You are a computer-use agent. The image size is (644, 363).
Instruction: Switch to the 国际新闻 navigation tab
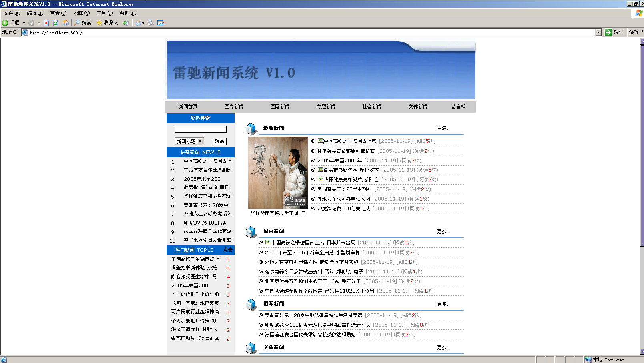280,106
